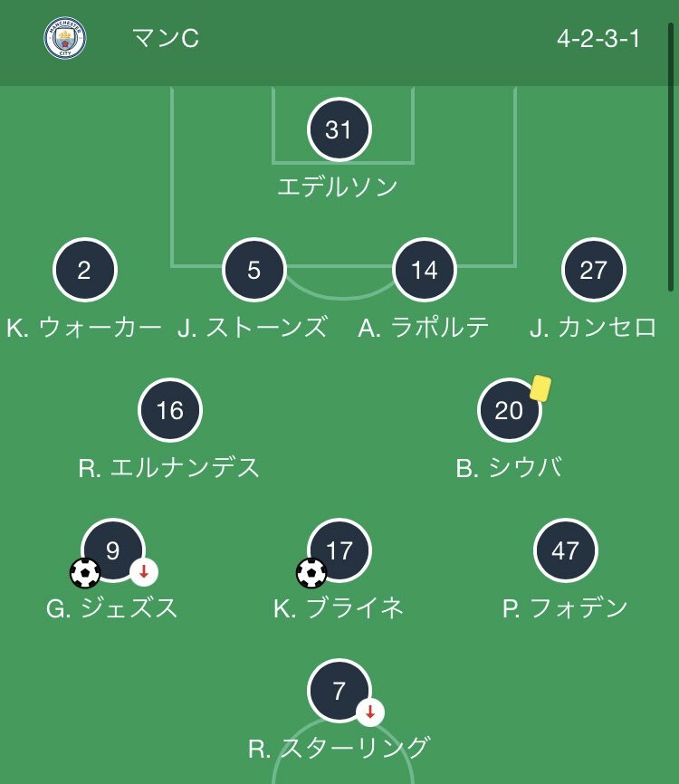Open player number 5 J. ストーンズ circle
This screenshot has height=784, width=679.
click(254, 270)
